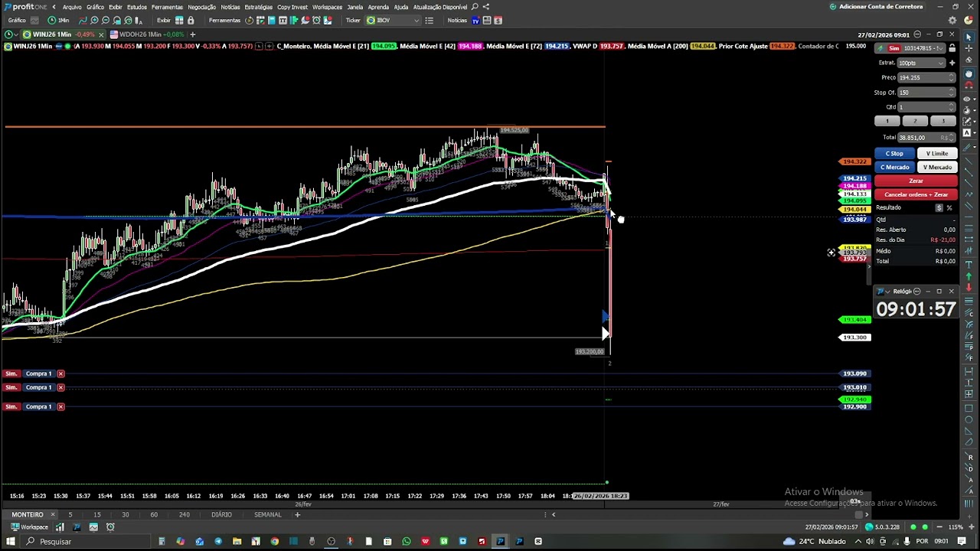Click the Qtd stepper arrows
This screenshot has width=980, height=551.
pyautogui.click(x=952, y=107)
